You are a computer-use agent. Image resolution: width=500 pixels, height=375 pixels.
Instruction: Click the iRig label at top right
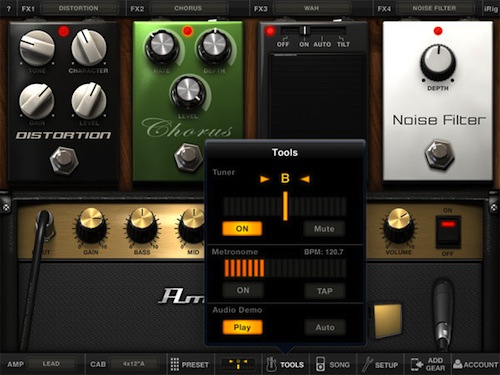pos(491,9)
